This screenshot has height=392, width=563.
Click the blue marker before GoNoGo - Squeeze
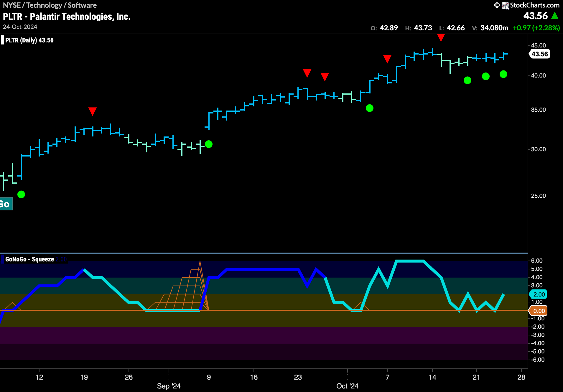point(3,259)
